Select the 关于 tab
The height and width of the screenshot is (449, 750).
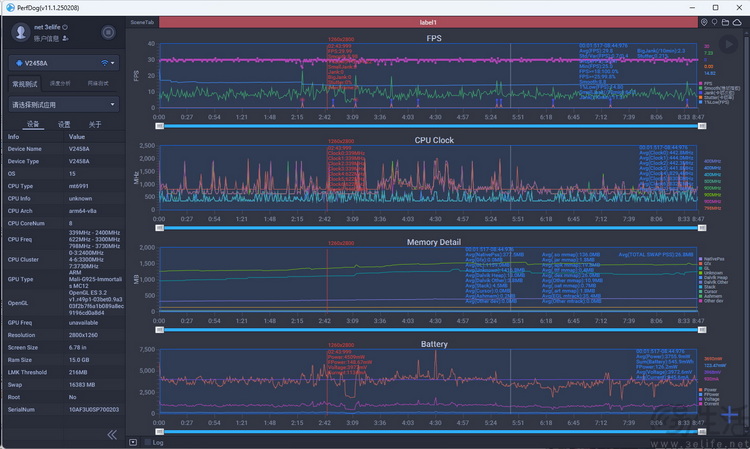tap(95, 124)
